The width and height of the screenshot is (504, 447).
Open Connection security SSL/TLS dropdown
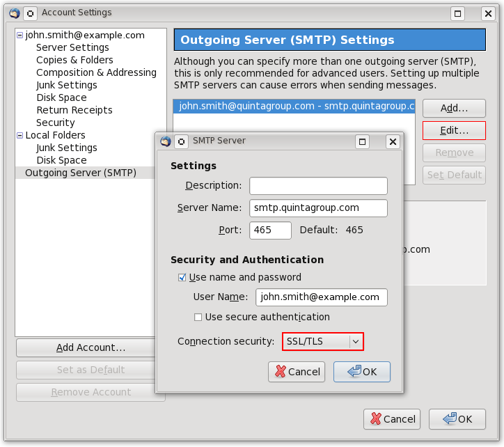pos(323,341)
